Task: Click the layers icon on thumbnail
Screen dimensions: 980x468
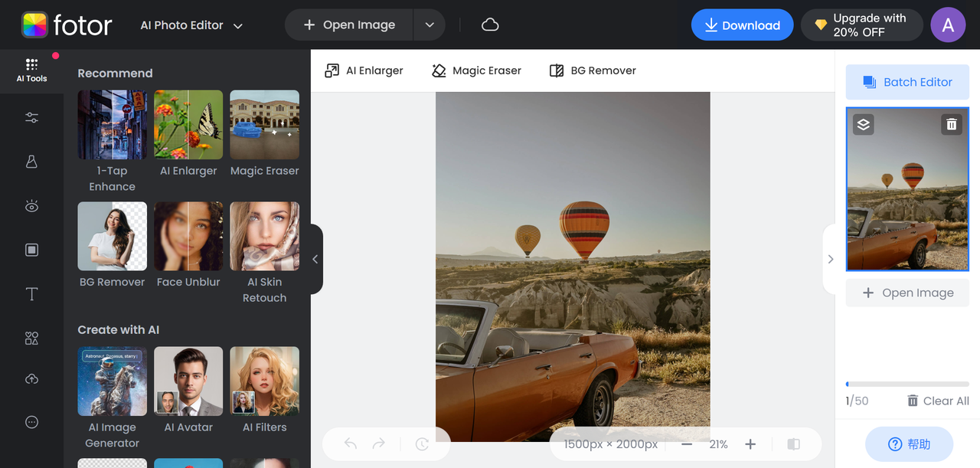Action: tap(864, 124)
